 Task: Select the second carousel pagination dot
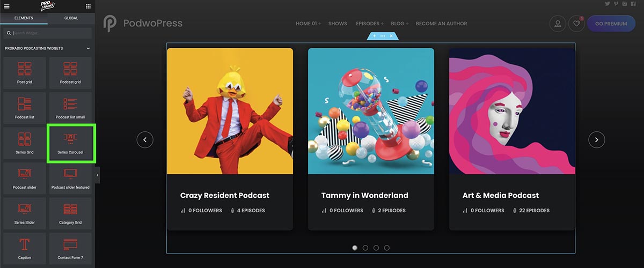click(x=365, y=248)
